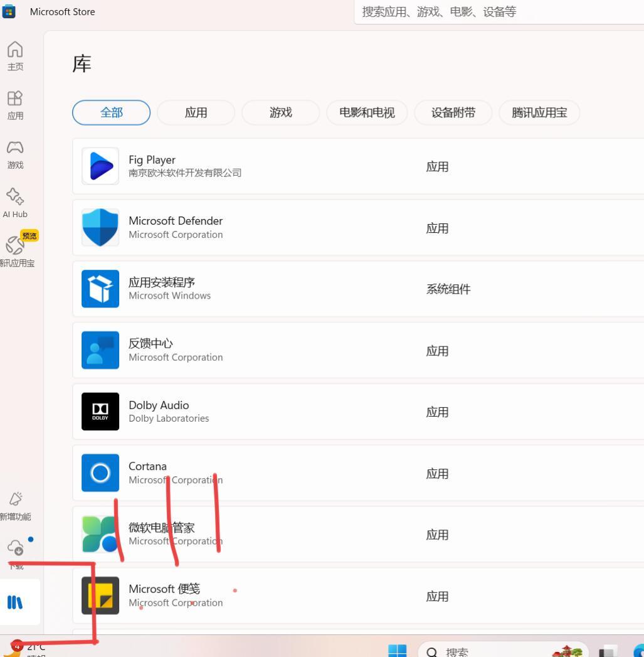
Task: Click the 反馈中心 app icon
Action: 100,350
